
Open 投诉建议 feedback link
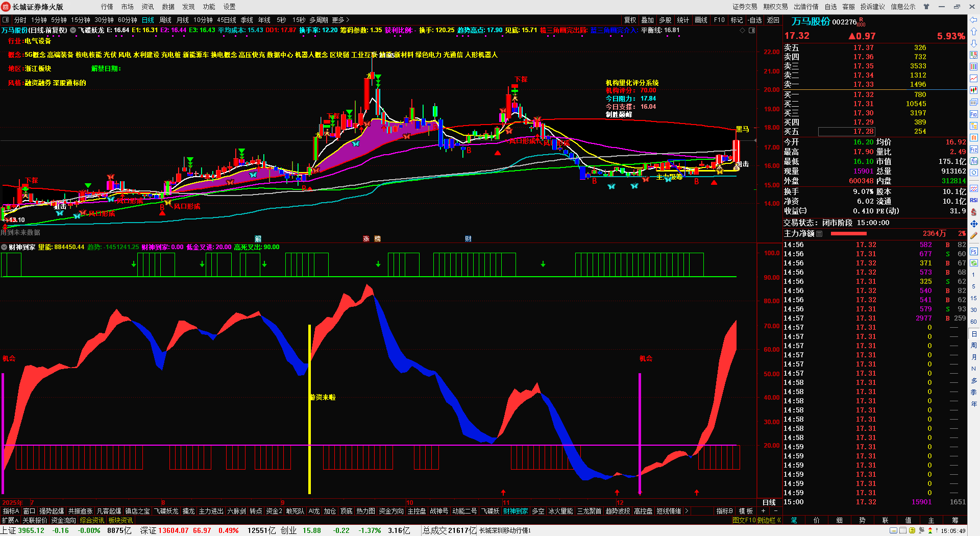872,7
